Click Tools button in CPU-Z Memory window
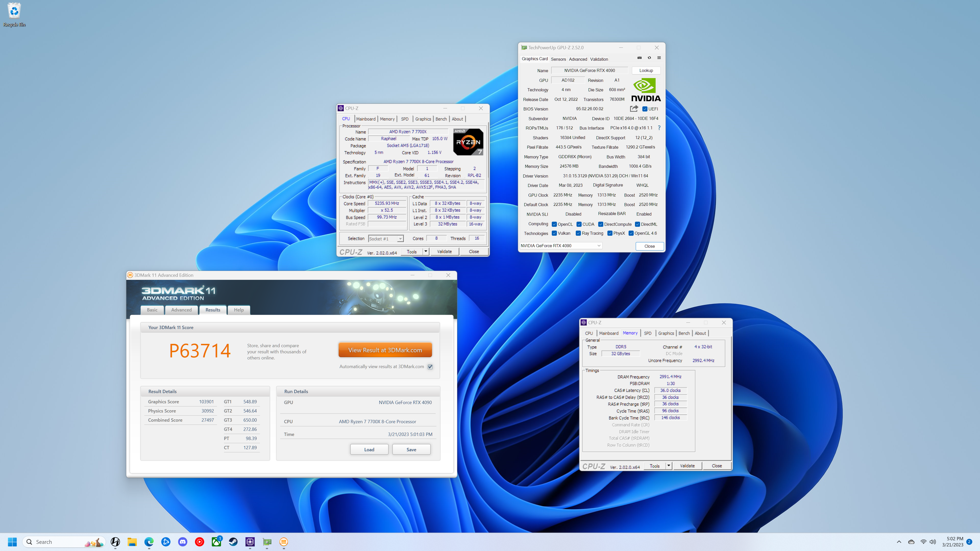 pyautogui.click(x=655, y=466)
